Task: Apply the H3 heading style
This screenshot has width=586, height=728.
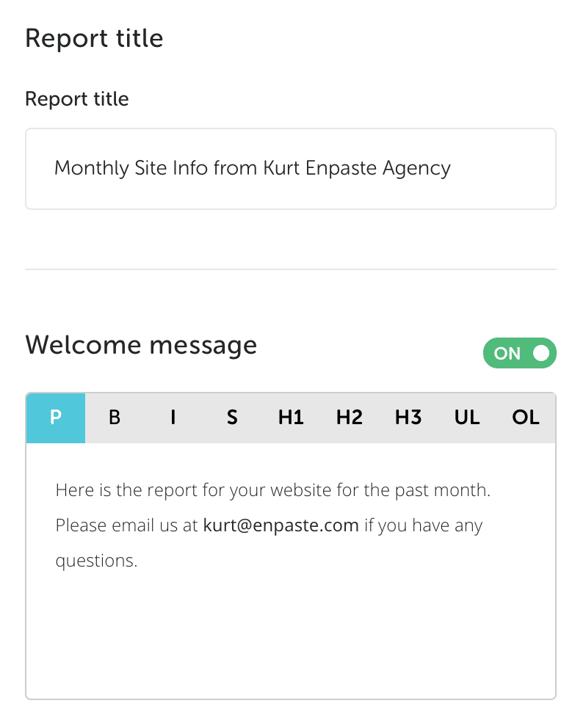Action: [x=408, y=418]
